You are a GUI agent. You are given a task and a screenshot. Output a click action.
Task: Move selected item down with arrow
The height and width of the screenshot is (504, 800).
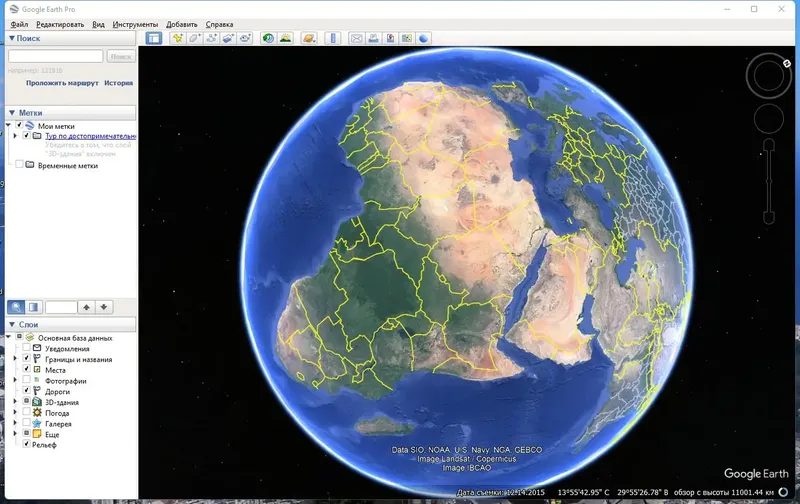tap(104, 307)
